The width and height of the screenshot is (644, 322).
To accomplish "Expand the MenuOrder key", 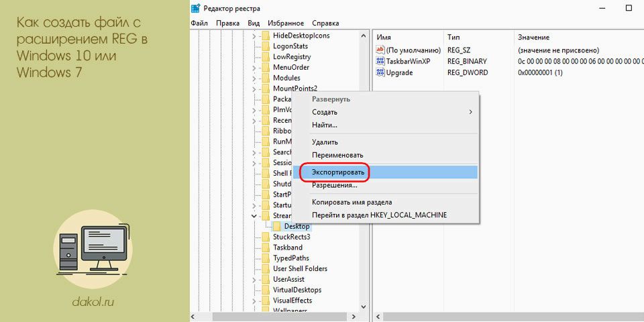I will tap(254, 67).
